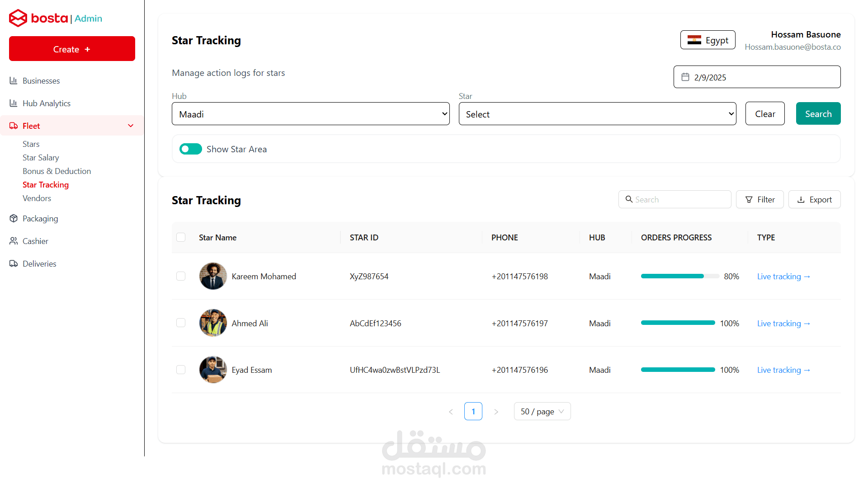Check the Ahmed Ali row checkbox
868x488 pixels.
pyautogui.click(x=181, y=323)
